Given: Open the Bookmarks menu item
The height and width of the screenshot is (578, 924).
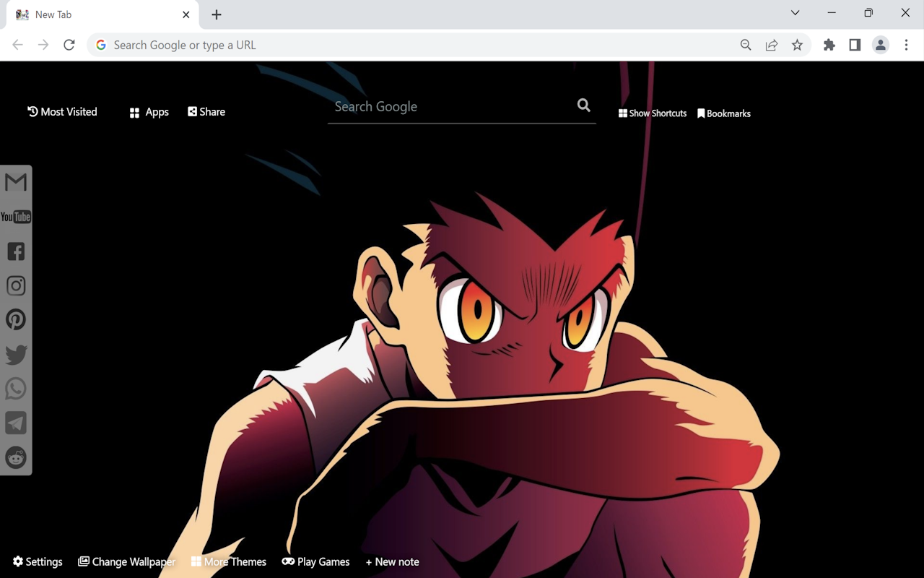Looking at the screenshot, I should pyautogui.click(x=724, y=113).
